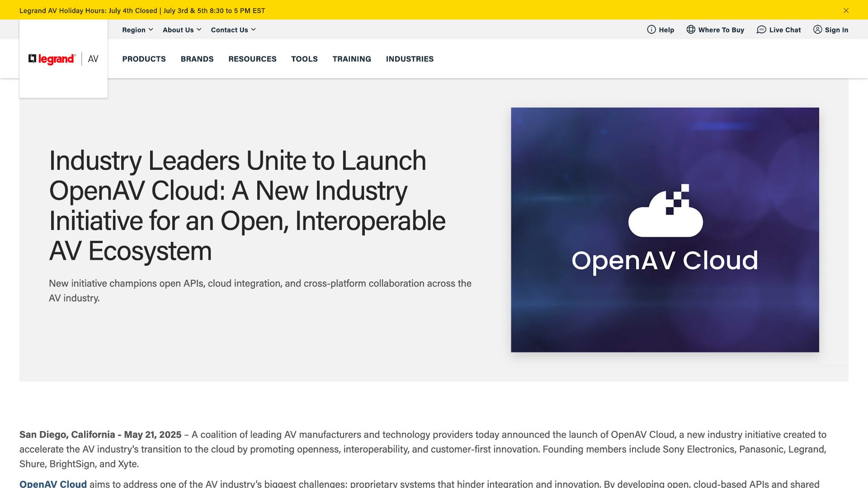
Task: Click the Help info icon
Action: pyautogui.click(x=651, y=29)
